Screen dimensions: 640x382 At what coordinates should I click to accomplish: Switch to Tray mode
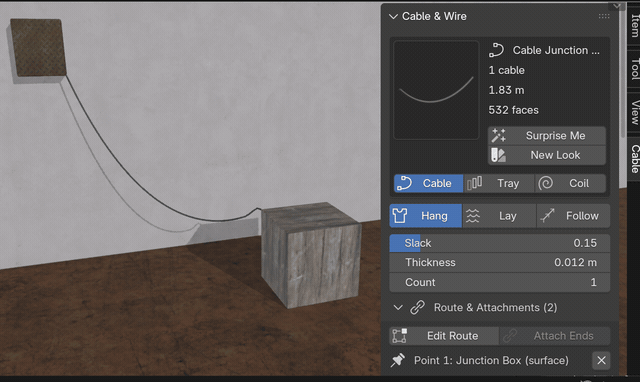point(499,183)
